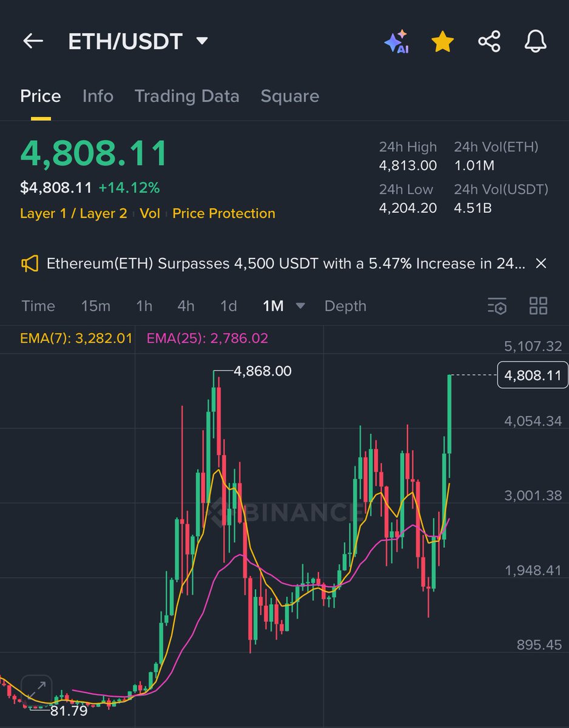Toggle the favorite star icon

443,41
